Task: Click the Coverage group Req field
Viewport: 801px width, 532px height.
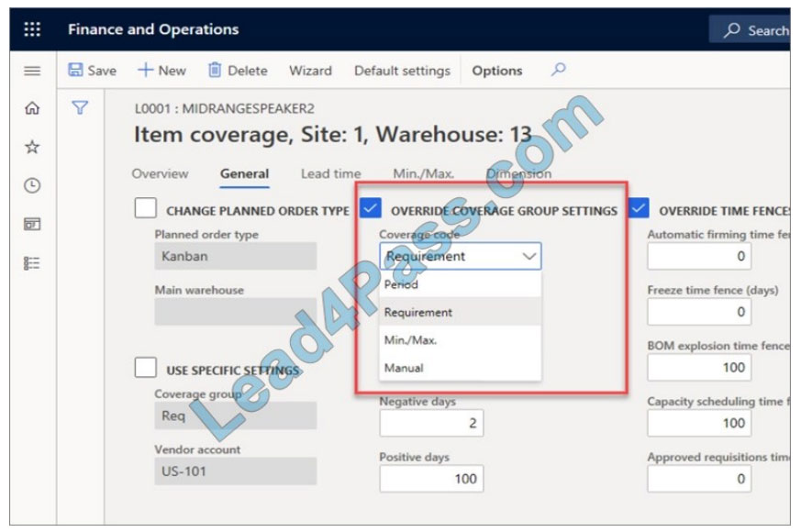Action: [236, 416]
